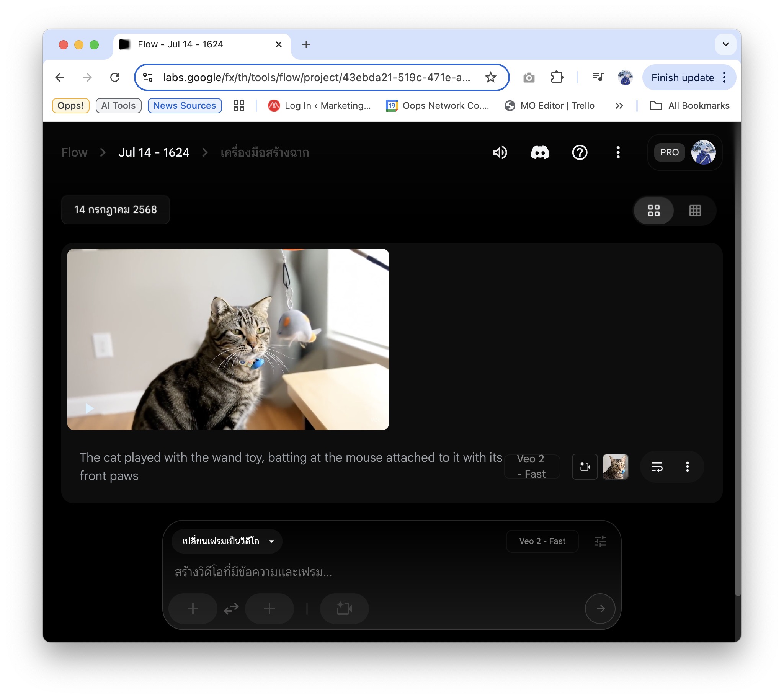Open the cat video thumbnail
Screen dimensions: 784x699
pos(228,339)
